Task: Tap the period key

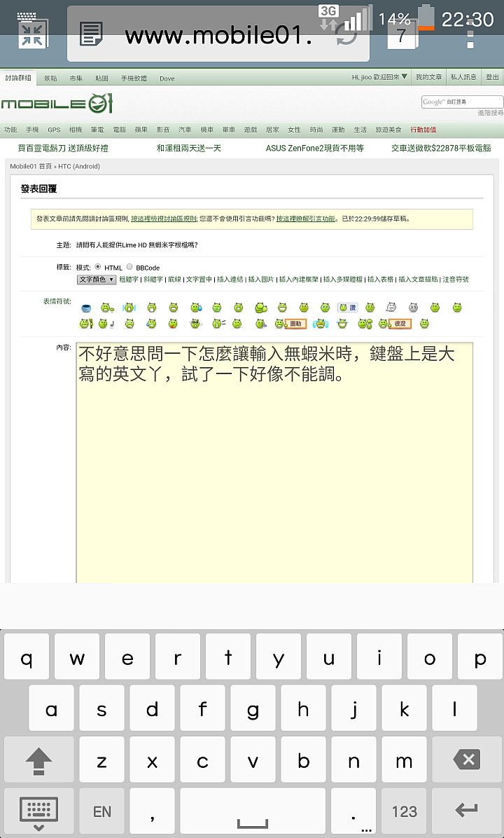Action: click(353, 811)
